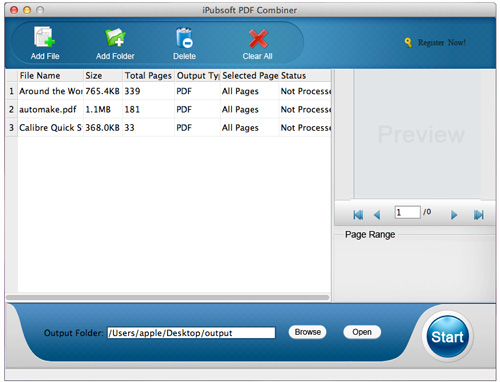
Task: Click All Pages cell for Calibre Quick Start
Action: (x=250, y=128)
